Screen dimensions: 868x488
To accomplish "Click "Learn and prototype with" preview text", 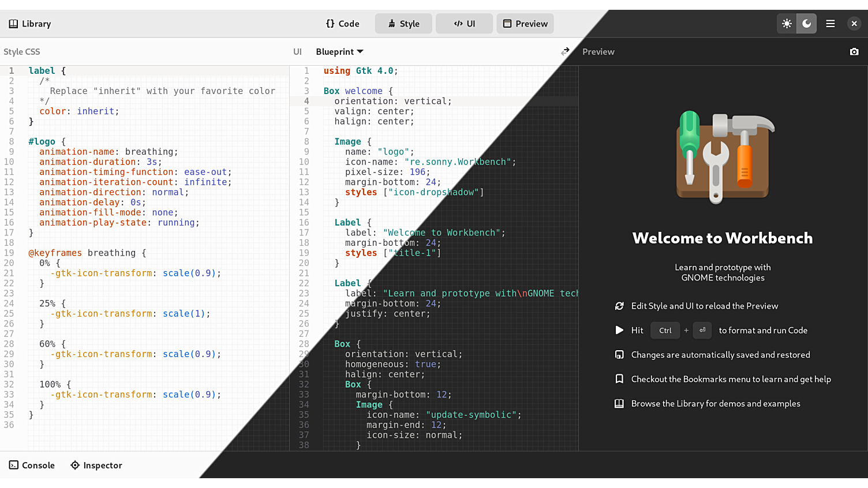I will [x=723, y=268].
